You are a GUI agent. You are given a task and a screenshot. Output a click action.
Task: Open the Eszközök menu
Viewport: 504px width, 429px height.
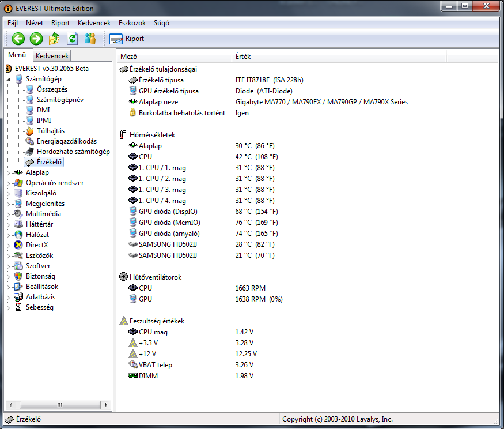132,23
